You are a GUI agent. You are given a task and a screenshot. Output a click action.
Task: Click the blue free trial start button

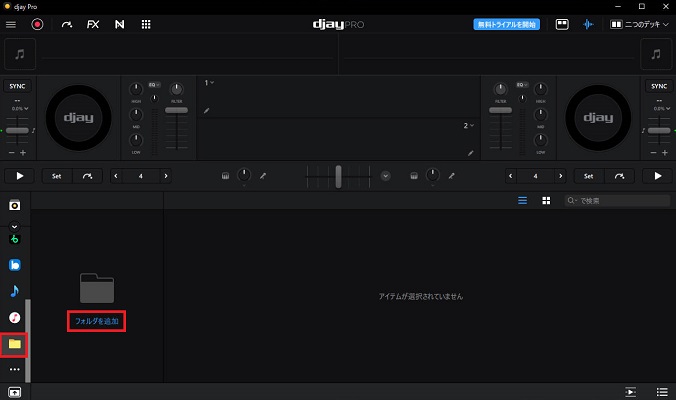[507, 25]
